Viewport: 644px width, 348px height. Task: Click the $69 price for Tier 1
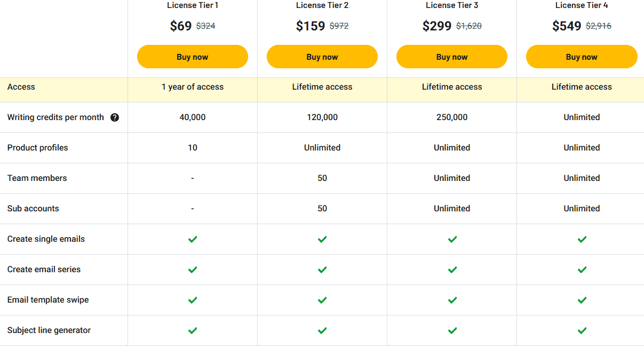181,25
